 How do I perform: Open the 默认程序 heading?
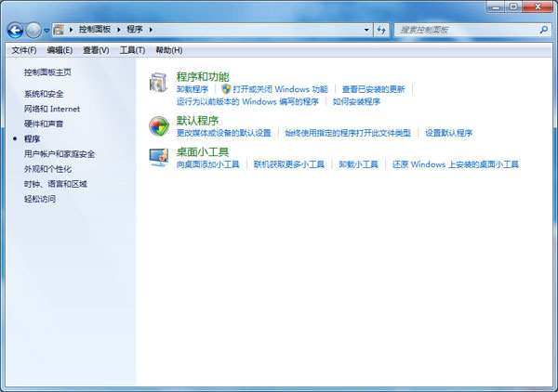click(x=197, y=121)
